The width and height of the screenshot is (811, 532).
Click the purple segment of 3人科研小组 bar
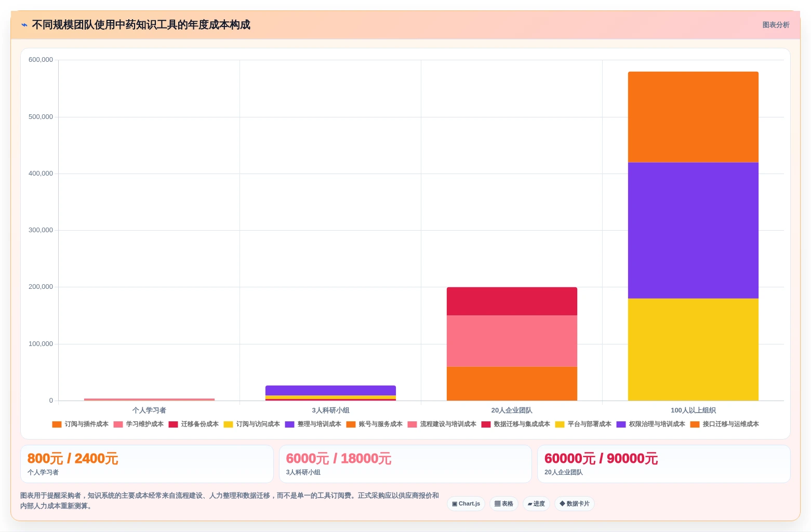330,390
